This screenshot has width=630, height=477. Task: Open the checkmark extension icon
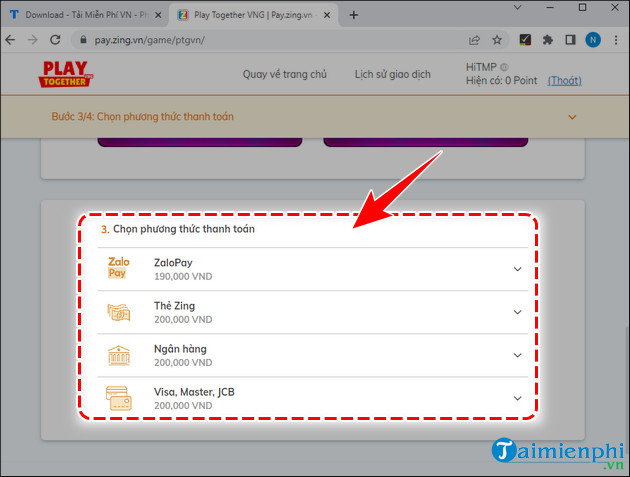[525, 39]
